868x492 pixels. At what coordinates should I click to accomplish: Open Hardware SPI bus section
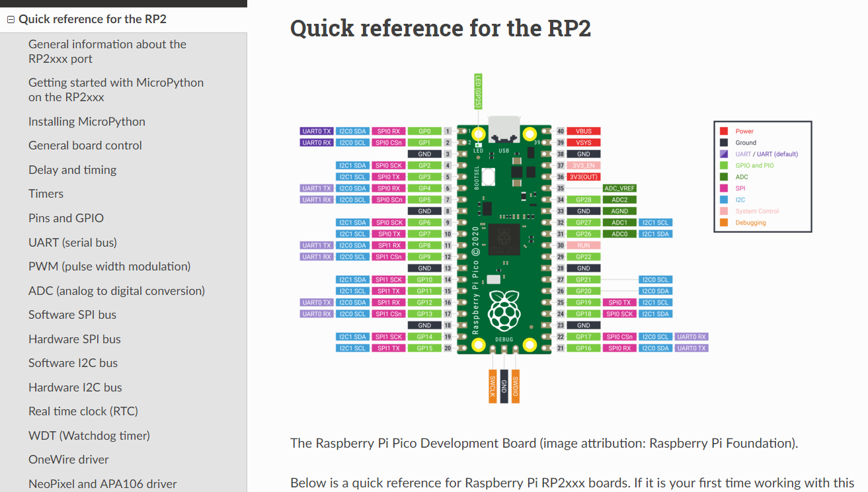[x=75, y=339]
